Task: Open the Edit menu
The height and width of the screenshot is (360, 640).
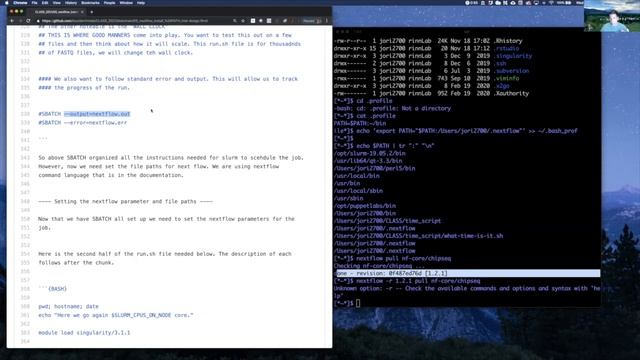Action: pos(45,2)
